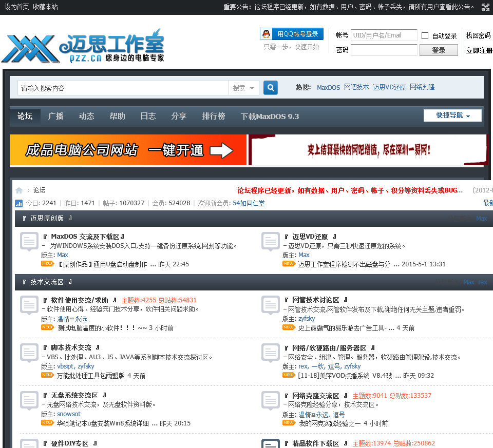Click the 设为首页 link

[x=16, y=7]
